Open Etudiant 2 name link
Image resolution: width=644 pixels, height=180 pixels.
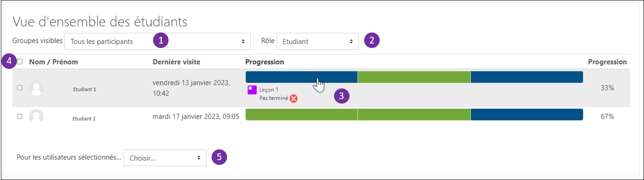point(84,119)
